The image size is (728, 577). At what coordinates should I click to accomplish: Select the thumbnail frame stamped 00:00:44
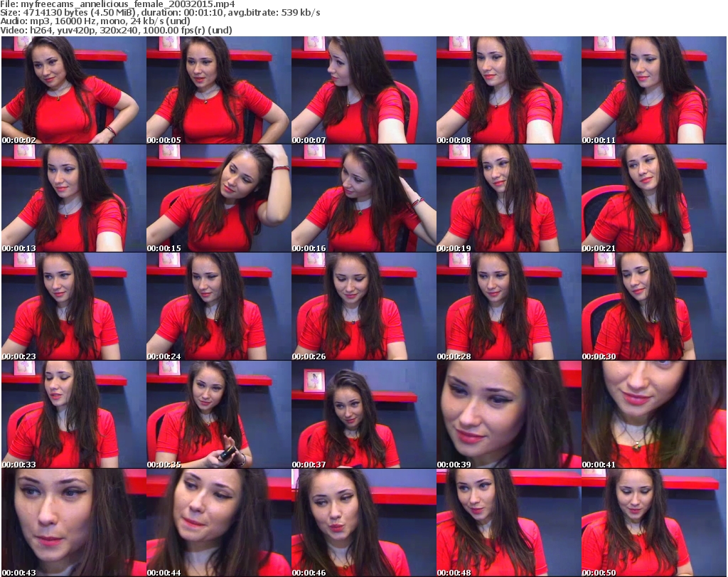coord(219,523)
